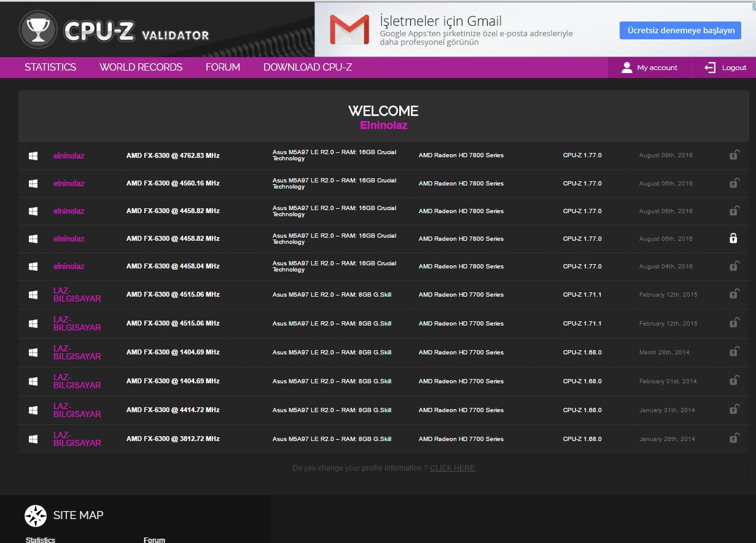Go to the FORUM section
Viewport: 756px width, 543px height.
coord(223,68)
